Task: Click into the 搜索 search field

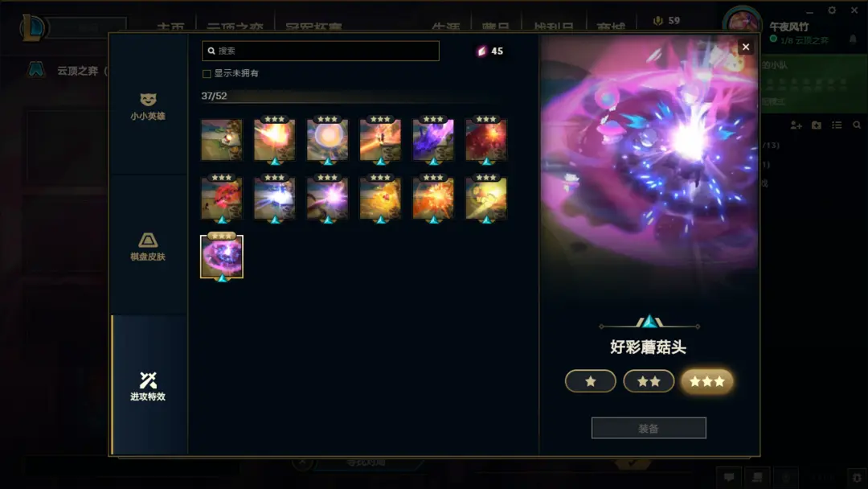Action: tap(321, 51)
